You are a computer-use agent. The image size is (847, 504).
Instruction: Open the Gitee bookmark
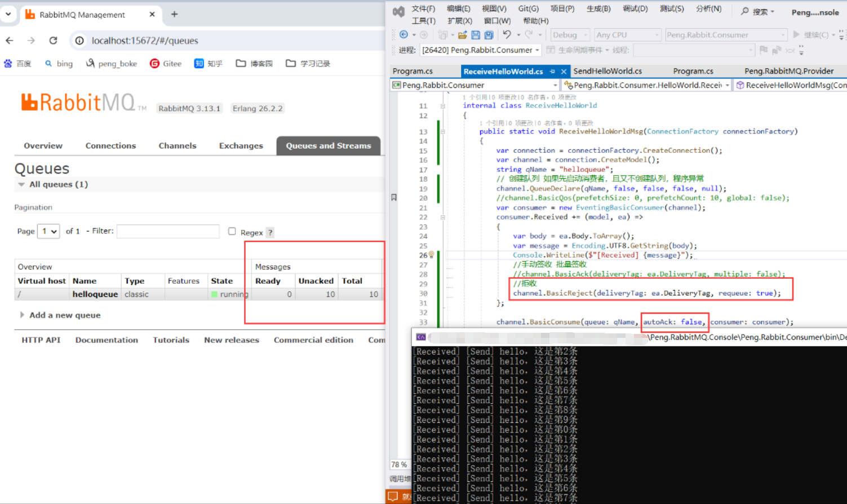[166, 64]
